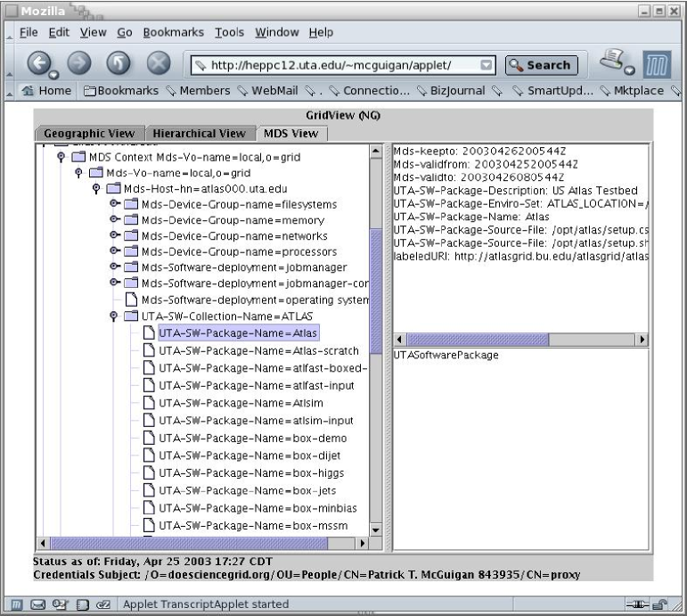Switch to the Hierarchical View tab
This screenshot has height=616, width=687.
point(199,134)
